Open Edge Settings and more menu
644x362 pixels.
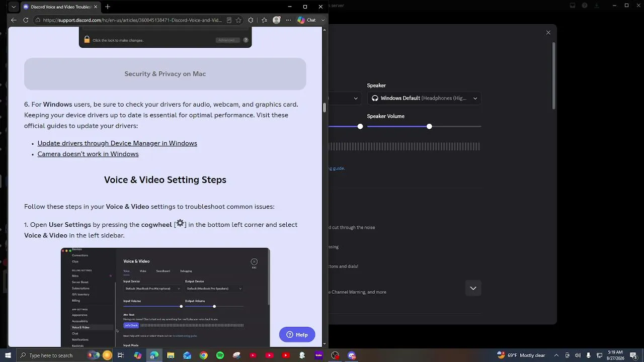click(288, 20)
